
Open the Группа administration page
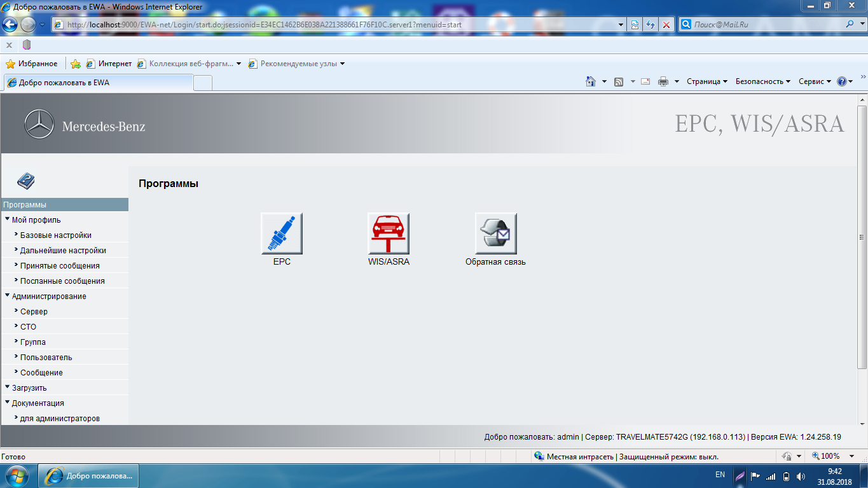(x=33, y=342)
